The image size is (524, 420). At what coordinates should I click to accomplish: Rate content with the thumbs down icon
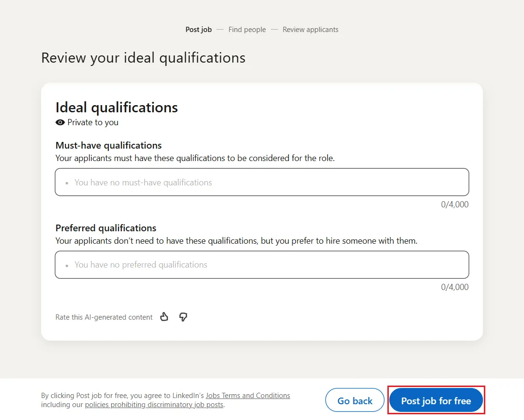click(183, 317)
